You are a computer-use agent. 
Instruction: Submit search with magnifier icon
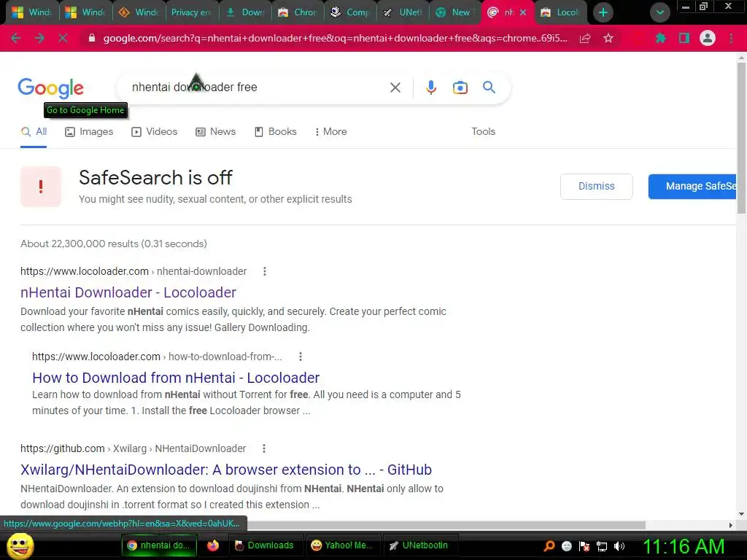pyautogui.click(x=489, y=87)
